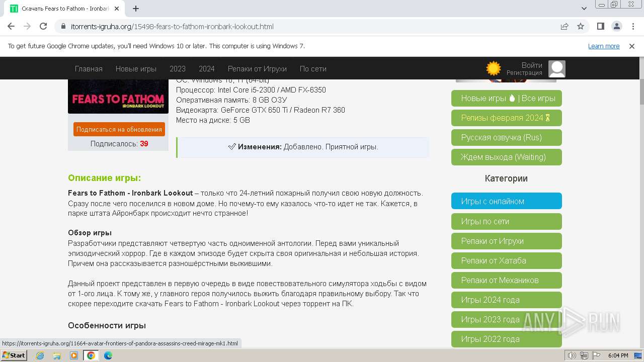644x362 pixels.
Task: Select Репаки от Игрухи in the sidebar categories
Action: [507, 241]
